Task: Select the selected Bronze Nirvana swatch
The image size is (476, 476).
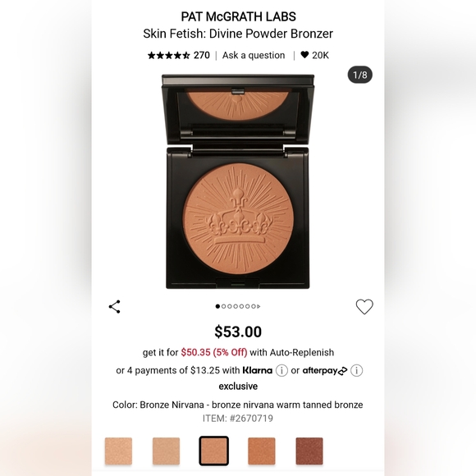Action: click(213, 451)
